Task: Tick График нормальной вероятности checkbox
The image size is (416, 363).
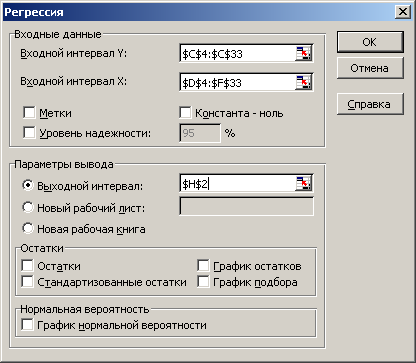Action: tap(27, 324)
